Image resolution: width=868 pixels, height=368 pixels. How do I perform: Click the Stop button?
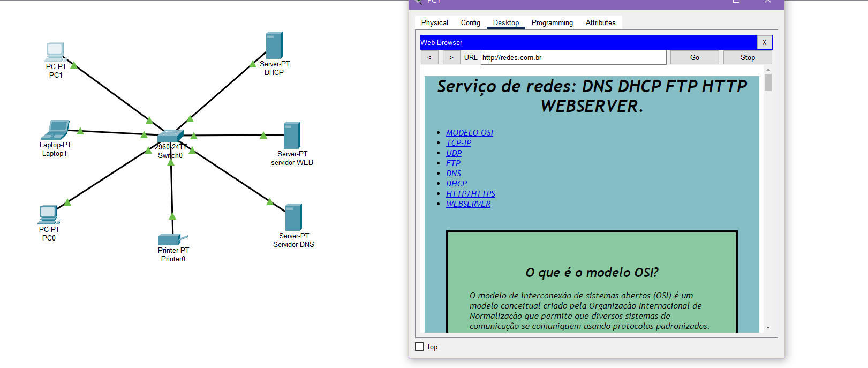point(748,57)
